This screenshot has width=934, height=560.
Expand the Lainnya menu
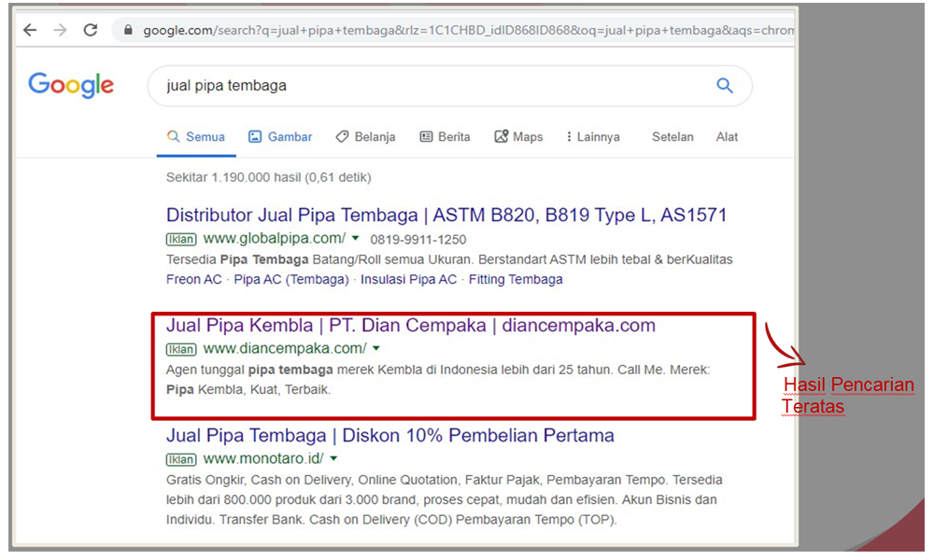[x=593, y=137]
